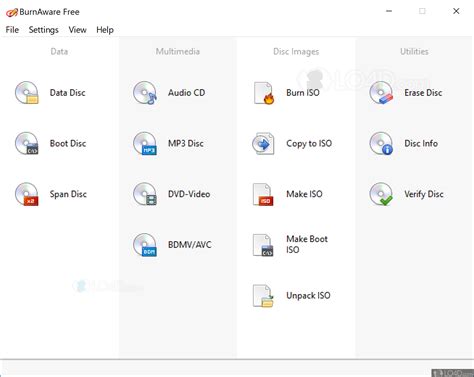
Task: Open the Unpack ISO icon
Action: tap(263, 296)
